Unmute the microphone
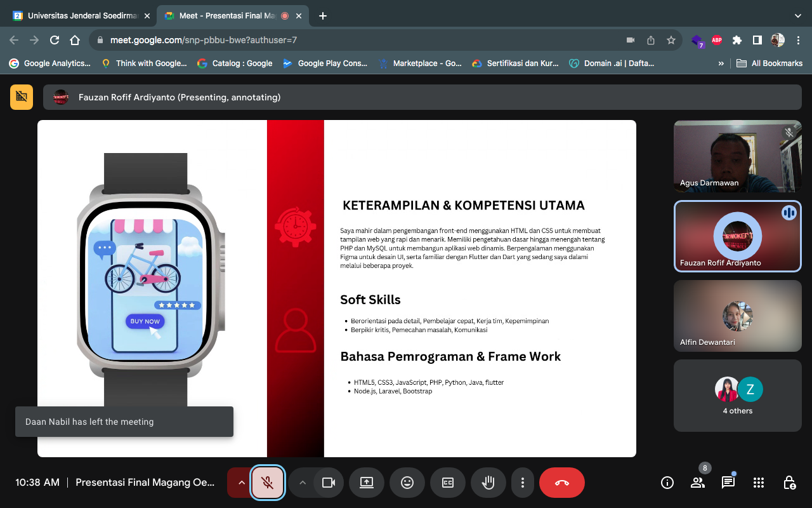The image size is (812, 508). (268, 483)
